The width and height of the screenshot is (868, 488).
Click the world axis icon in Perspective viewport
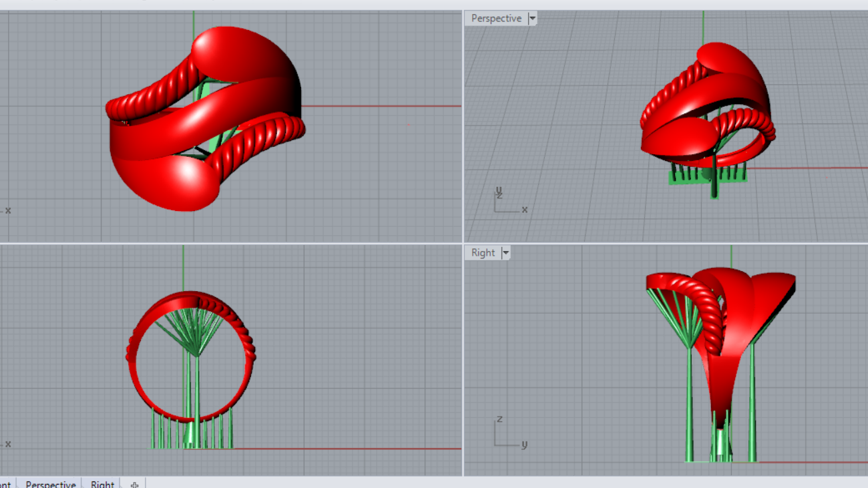coord(509,202)
